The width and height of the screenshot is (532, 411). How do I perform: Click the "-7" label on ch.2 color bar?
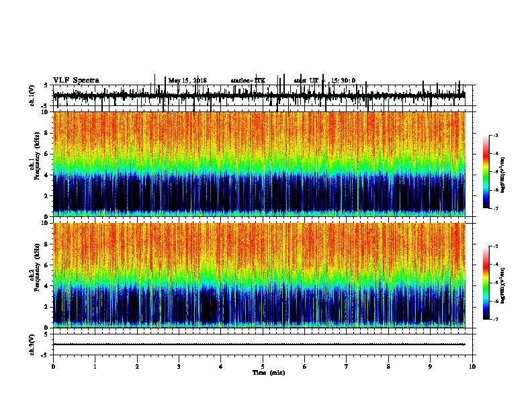(496, 320)
